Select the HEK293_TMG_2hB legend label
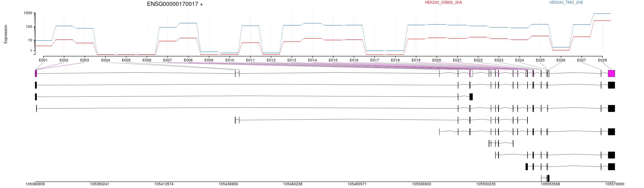 pyautogui.click(x=566, y=2)
